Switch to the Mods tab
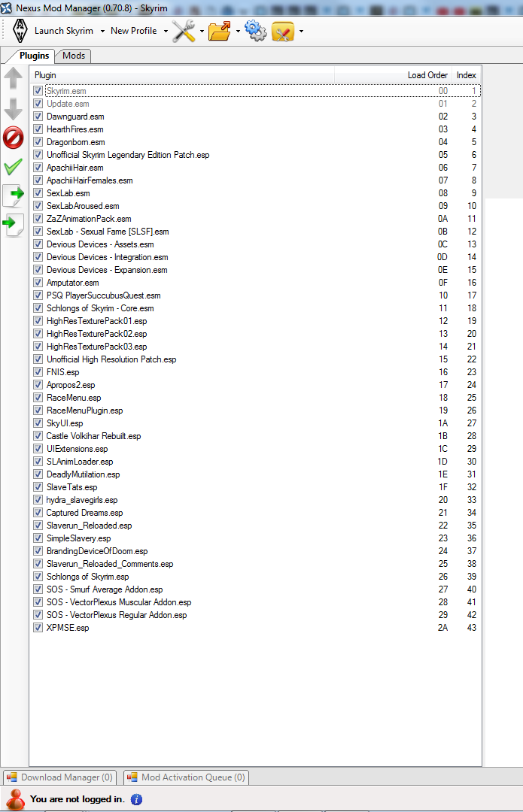 tap(74, 56)
